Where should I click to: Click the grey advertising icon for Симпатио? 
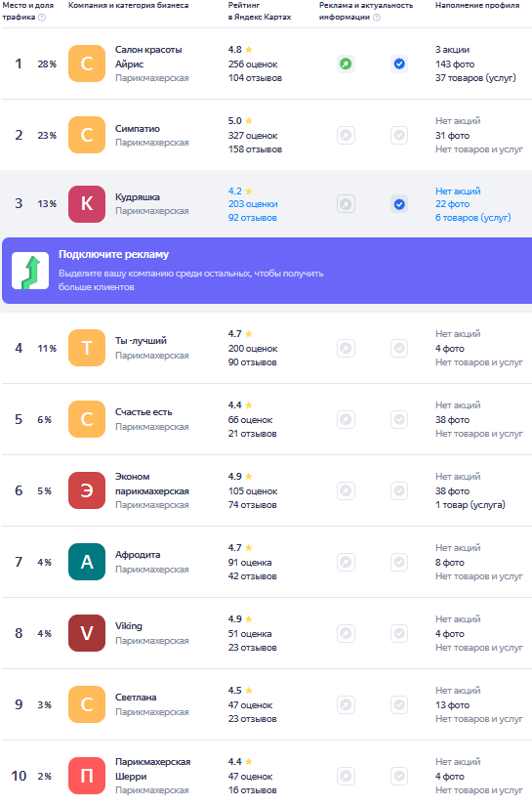click(x=347, y=135)
